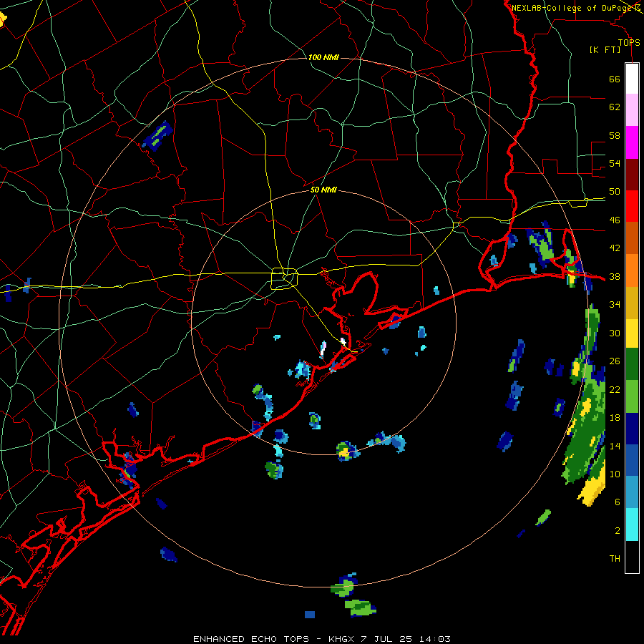Select the "34" legend value
644x644 pixels.
pyautogui.click(x=615, y=305)
